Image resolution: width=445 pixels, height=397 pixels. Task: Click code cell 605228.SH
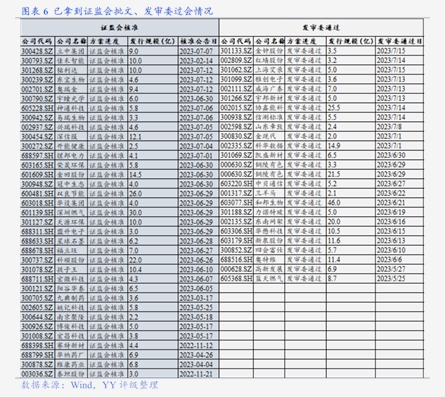coord(37,108)
